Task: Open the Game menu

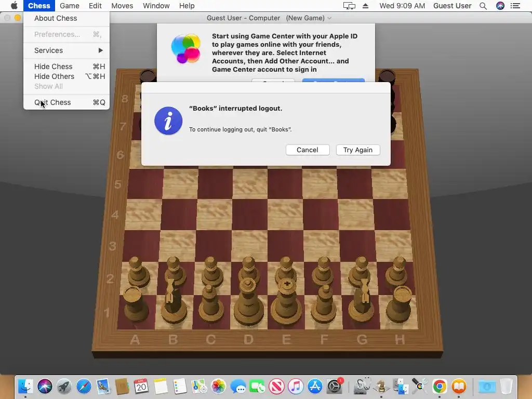Action: pyautogui.click(x=70, y=6)
